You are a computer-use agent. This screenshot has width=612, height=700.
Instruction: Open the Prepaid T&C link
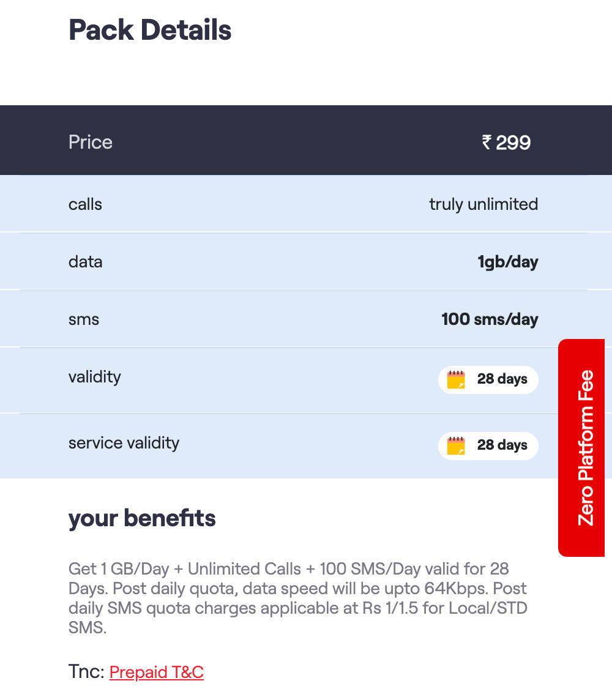click(x=156, y=672)
